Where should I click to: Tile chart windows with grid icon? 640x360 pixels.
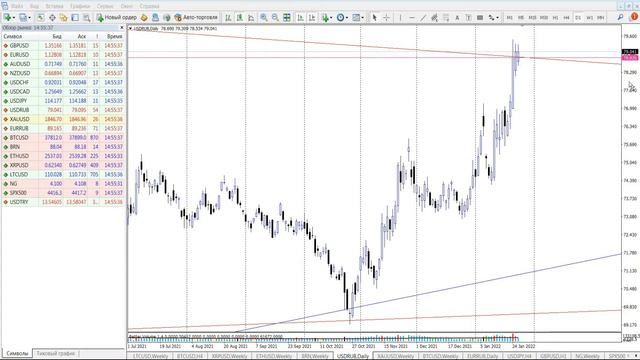point(287,18)
